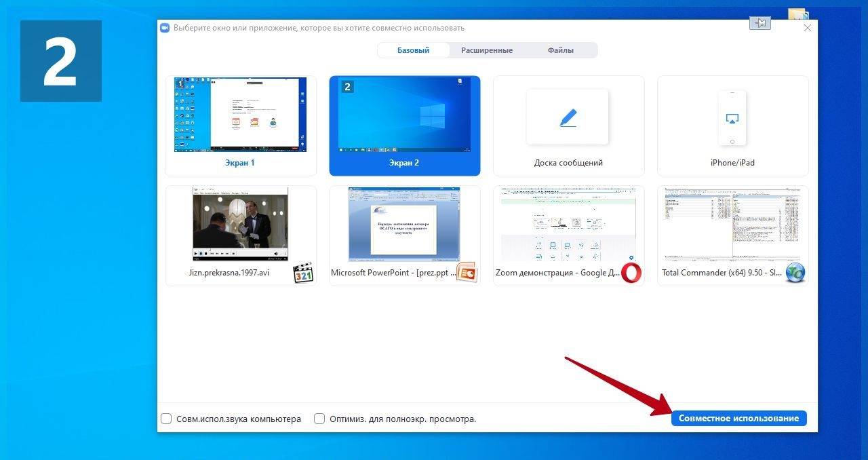Select the Jizn.prekrasna.1997.avi window preview
The width and height of the screenshot is (868, 460).
coord(241,225)
